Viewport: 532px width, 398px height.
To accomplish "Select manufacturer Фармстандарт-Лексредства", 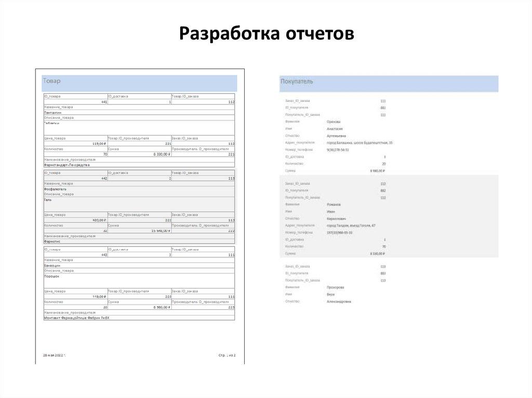I will click(x=66, y=165).
